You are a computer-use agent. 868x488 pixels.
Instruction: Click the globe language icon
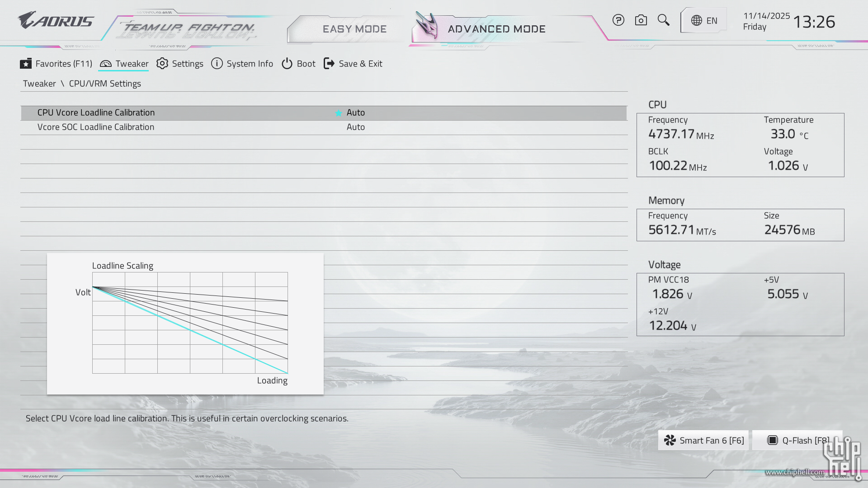696,21
